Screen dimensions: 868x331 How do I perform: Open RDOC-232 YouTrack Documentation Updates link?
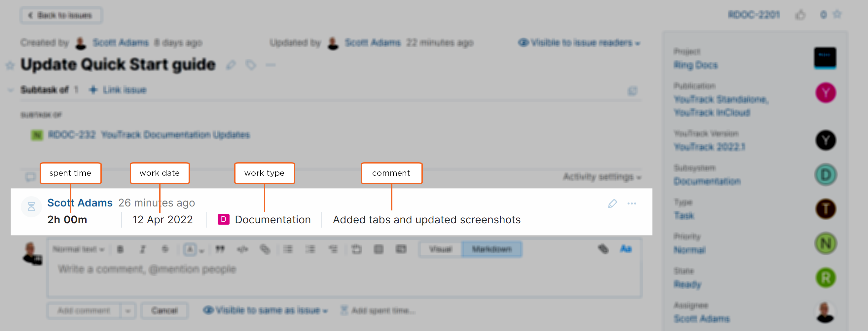tap(149, 135)
